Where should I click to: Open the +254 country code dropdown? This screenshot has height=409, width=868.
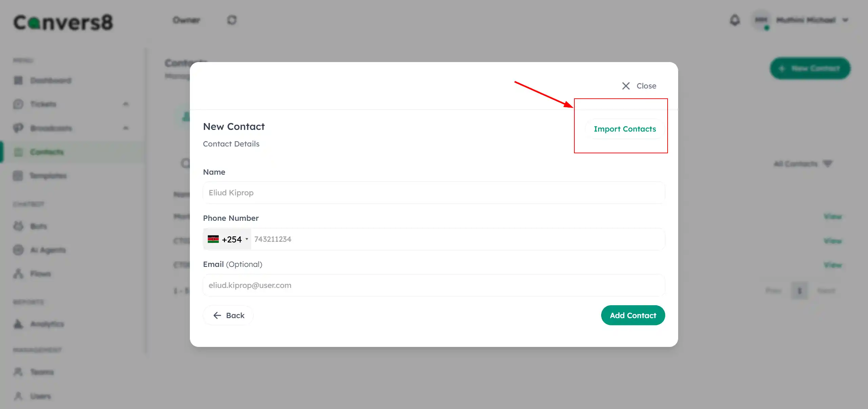[227, 239]
